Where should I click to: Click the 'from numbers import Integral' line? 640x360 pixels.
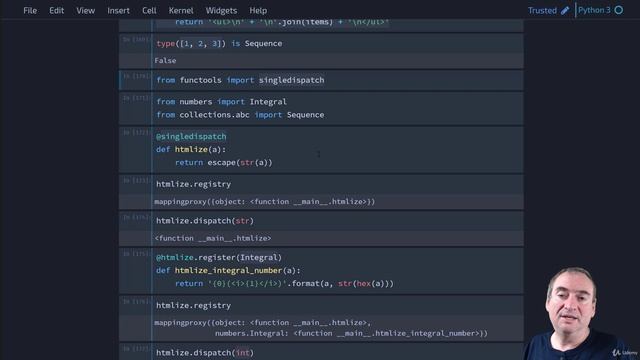point(221,102)
